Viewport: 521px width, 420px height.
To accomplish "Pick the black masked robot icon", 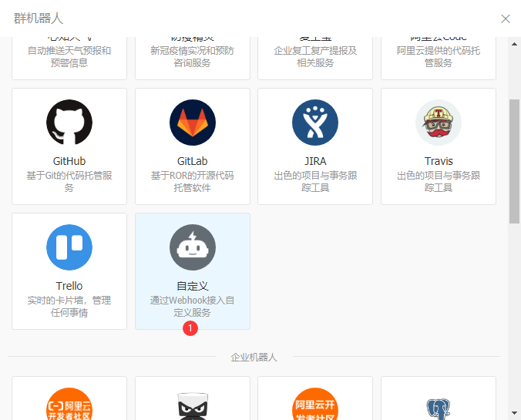I will pos(193,405).
